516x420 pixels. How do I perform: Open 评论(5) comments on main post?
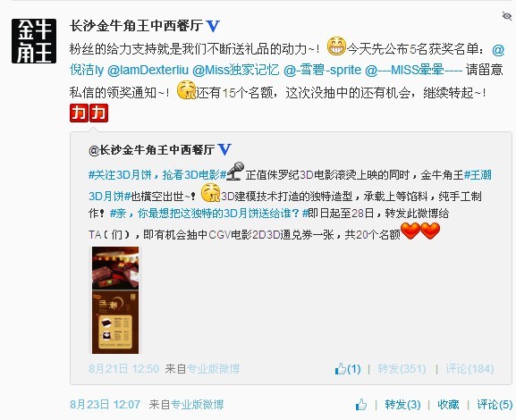[x=495, y=405]
